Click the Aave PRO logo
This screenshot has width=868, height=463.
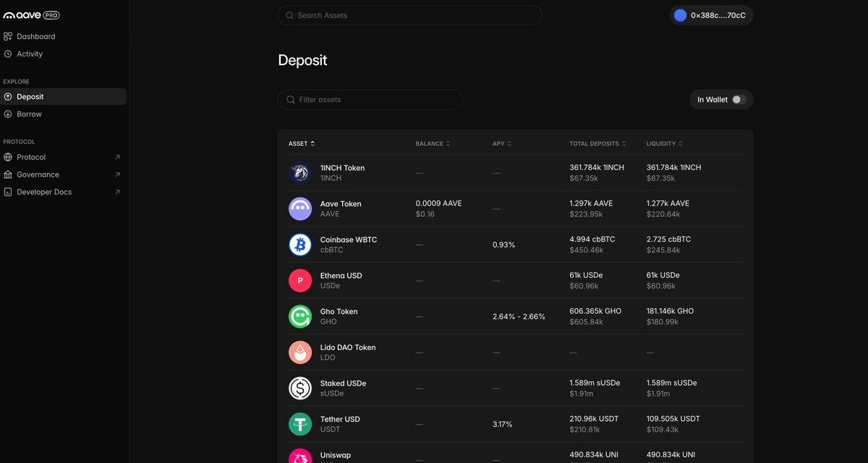coord(31,14)
